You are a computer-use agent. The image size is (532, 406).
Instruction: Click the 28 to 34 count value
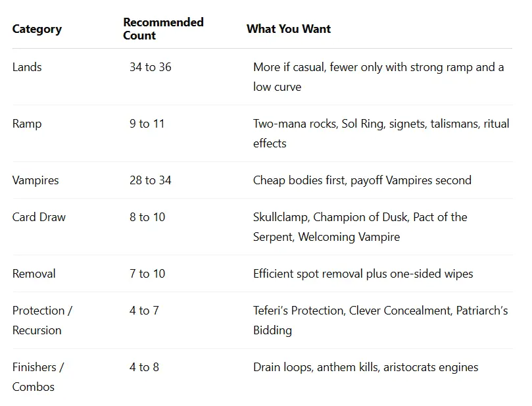click(x=151, y=180)
